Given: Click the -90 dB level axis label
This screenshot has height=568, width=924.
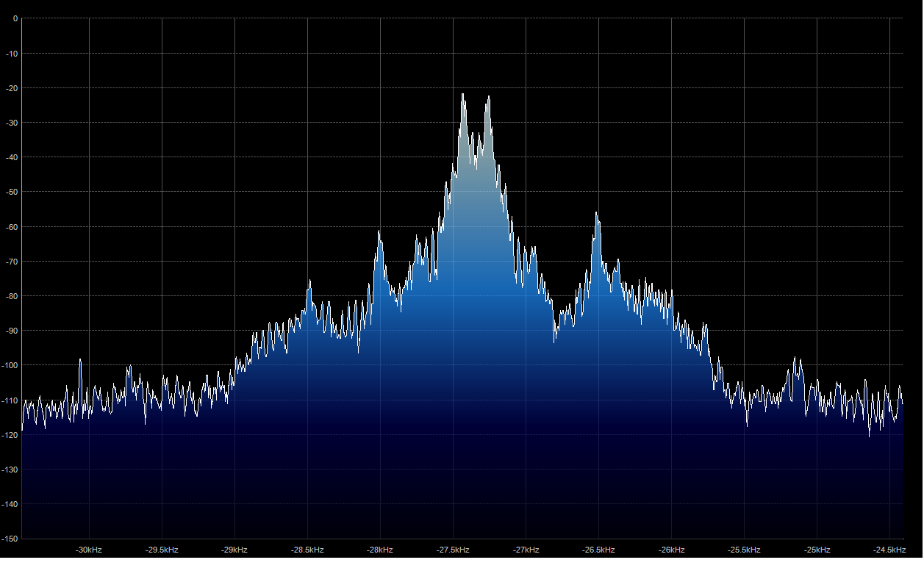Looking at the screenshot, I should pos(12,330).
